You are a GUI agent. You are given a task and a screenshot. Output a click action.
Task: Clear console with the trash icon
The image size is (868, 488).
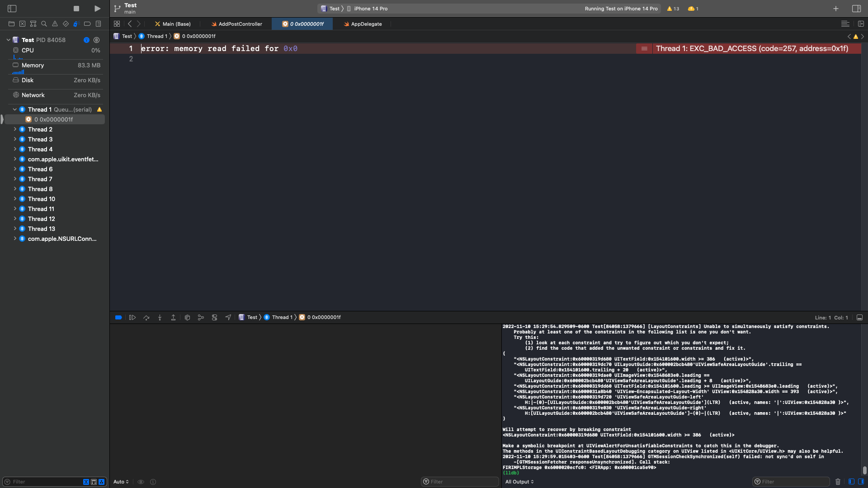838,482
